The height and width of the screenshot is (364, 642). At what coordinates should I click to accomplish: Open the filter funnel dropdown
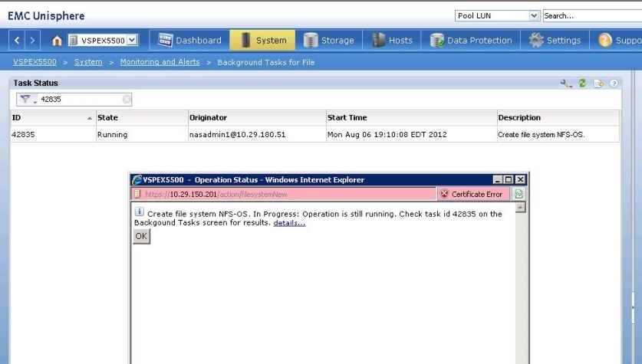[x=28, y=100]
